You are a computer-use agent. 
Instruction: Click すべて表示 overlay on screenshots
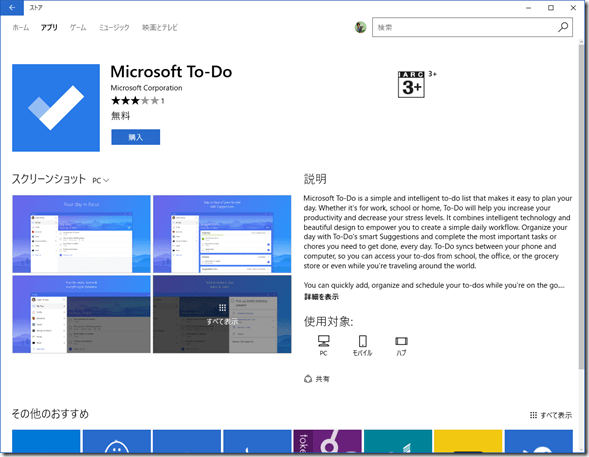[222, 314]
